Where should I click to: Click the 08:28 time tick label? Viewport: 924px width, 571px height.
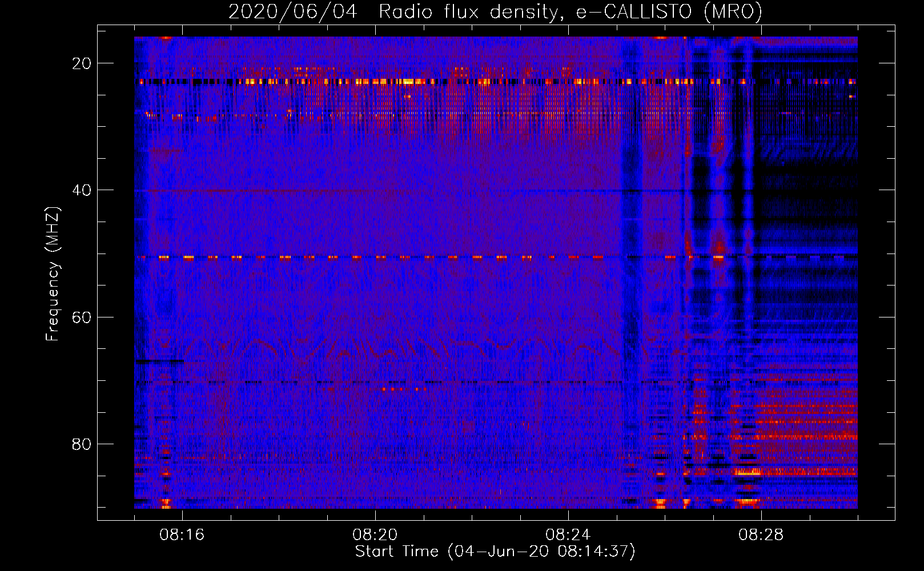point(761,535)
